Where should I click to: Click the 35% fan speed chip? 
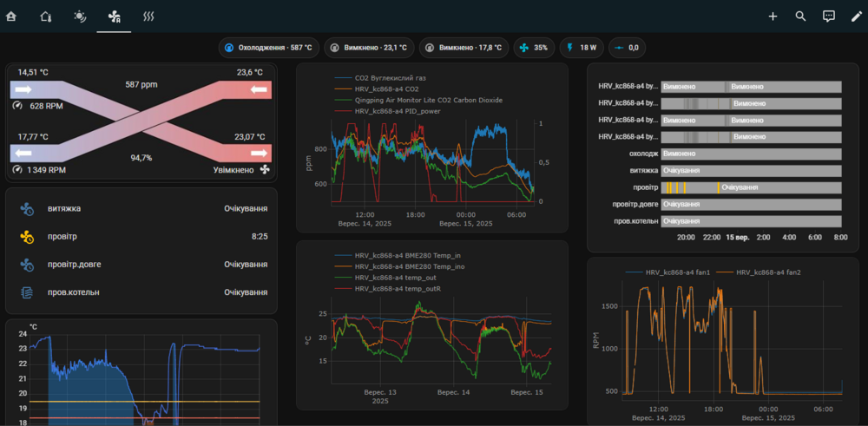(x=534, y=48)
